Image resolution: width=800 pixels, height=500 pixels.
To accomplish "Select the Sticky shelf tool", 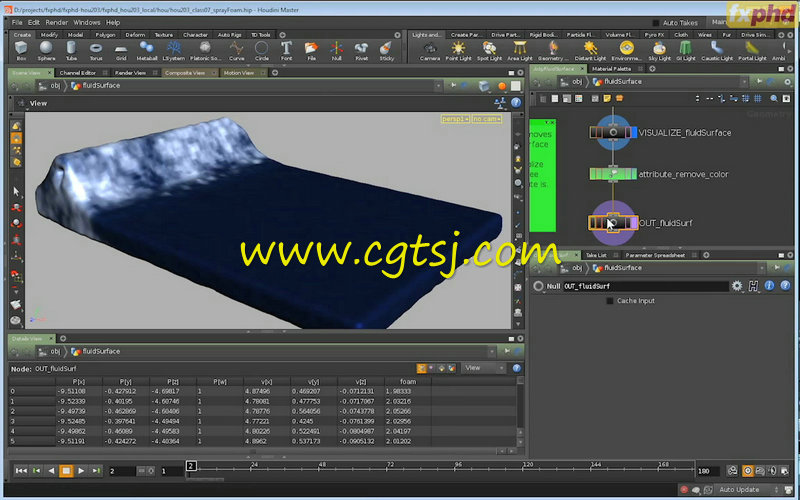I will [386, 51].
